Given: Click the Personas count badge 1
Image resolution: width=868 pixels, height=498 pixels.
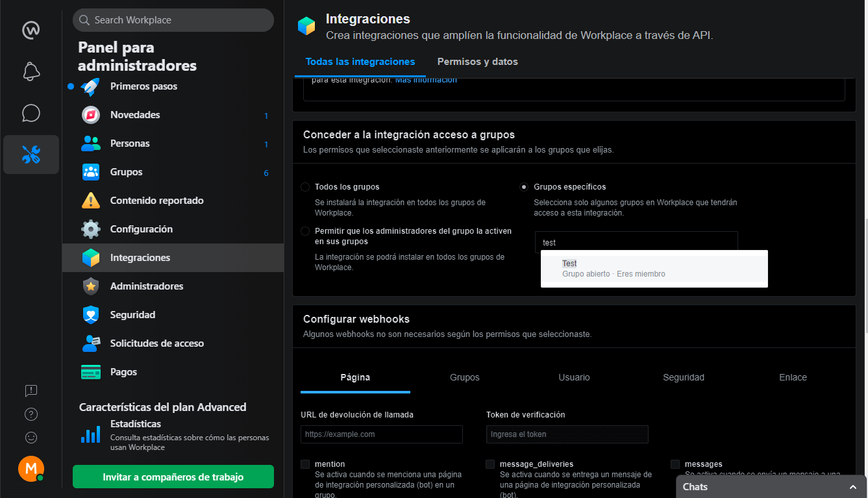Looking at the screenshot, I should point(266,145).
